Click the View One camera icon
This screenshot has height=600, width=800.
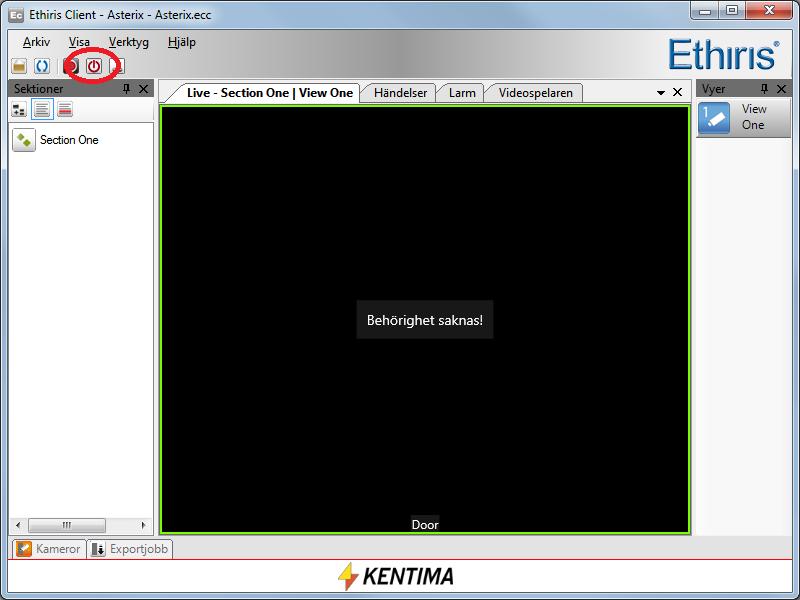tap(713, 118)
